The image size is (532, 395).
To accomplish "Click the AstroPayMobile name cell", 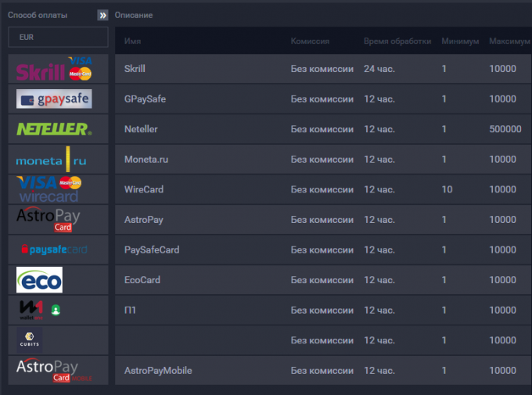I will coord(158,370).
